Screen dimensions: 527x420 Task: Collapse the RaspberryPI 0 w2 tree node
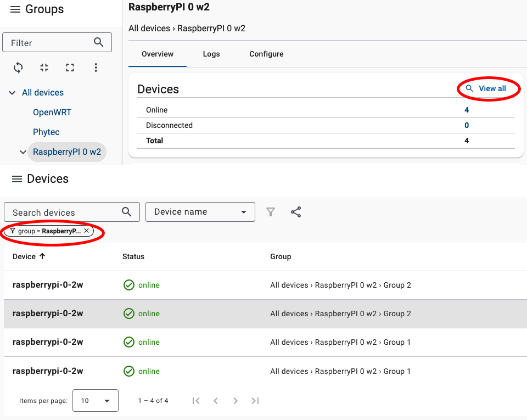coord(22,152)
